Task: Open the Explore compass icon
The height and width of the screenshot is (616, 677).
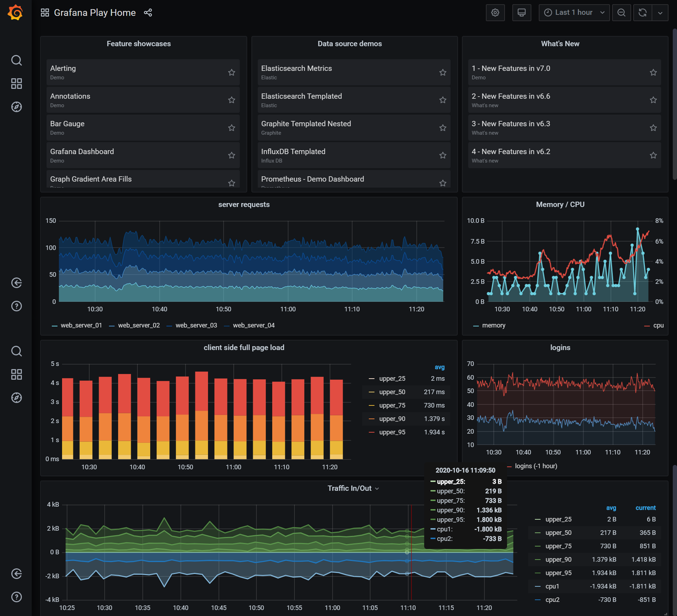Action: point(16,107)
